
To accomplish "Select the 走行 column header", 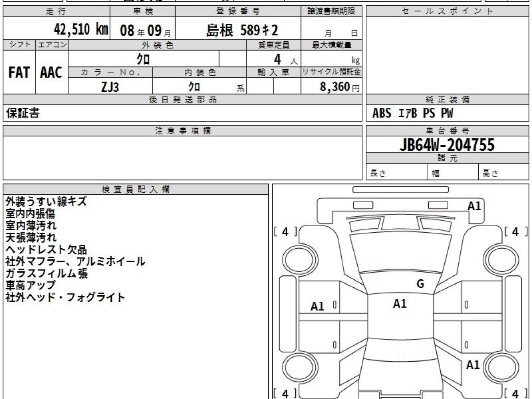I will pos(56,12).
